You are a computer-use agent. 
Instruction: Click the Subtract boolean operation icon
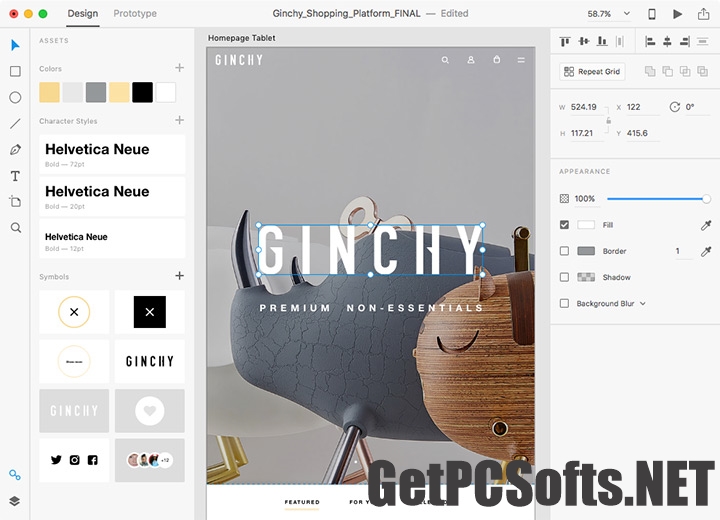[668, 71]
